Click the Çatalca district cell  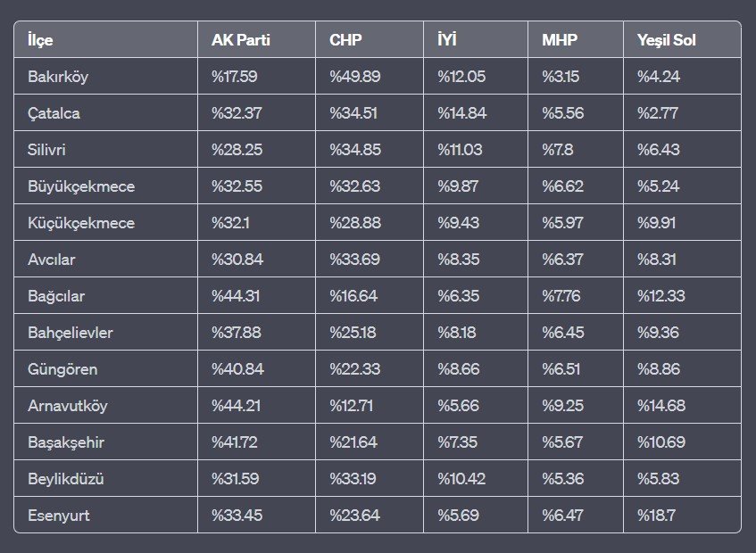(54, 113)
